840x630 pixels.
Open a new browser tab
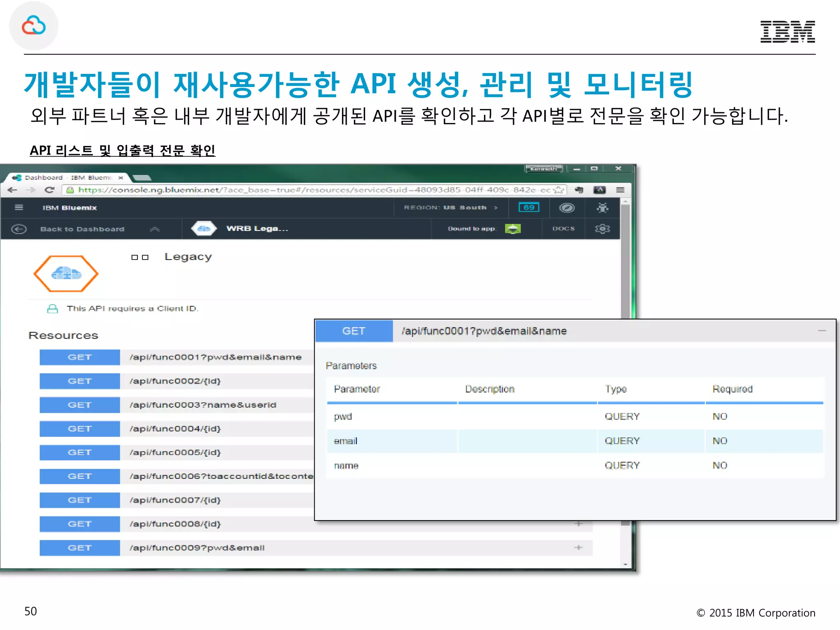click(142, 178)
